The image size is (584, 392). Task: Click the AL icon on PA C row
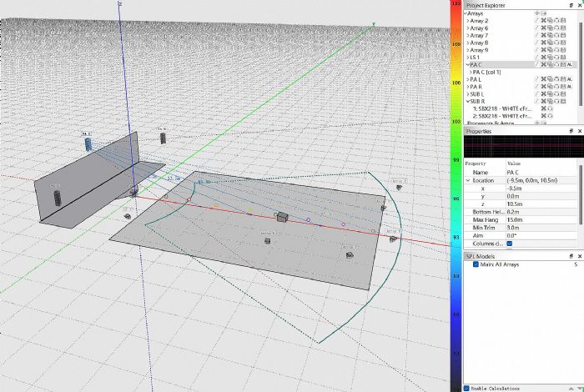571,64
